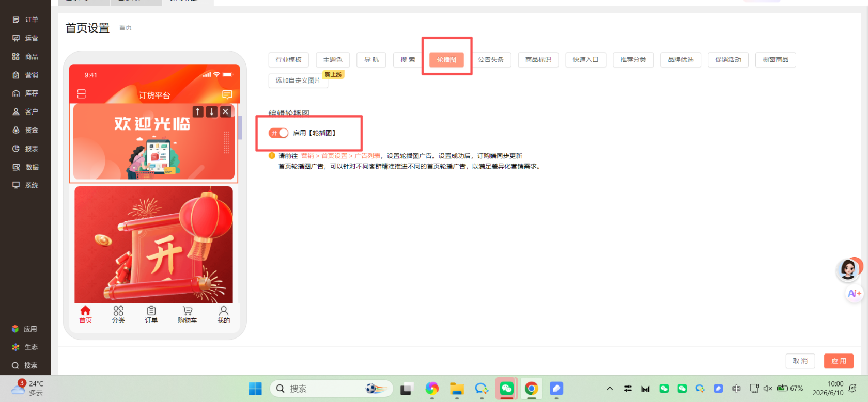This screenshot has width=868, height=402.
Task: Open File Explorer from the taskbar
Action: (457, 389)
